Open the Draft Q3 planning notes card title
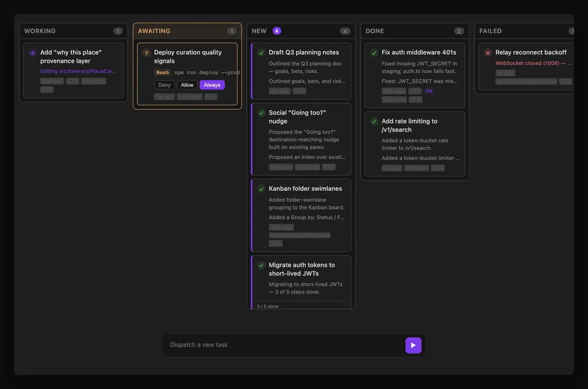This screenshot has width=588, height=389. (x=304, y=52)
